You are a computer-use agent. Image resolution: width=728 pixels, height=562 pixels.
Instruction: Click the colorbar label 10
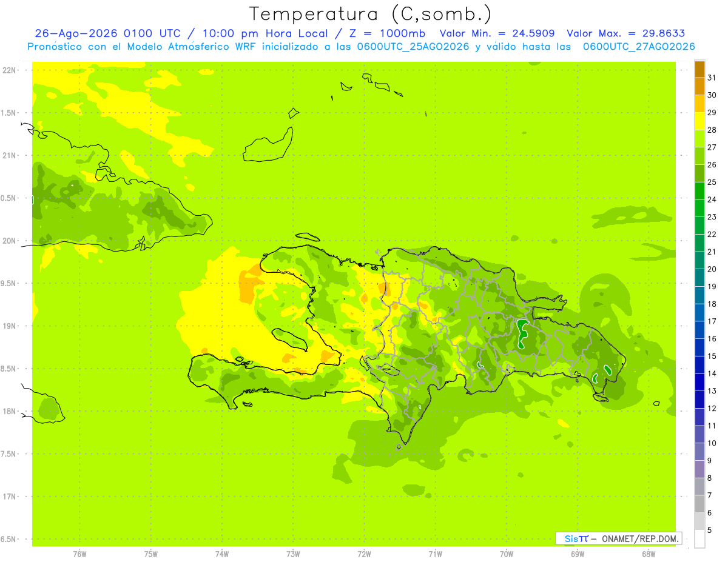click(x=712, y=443)
